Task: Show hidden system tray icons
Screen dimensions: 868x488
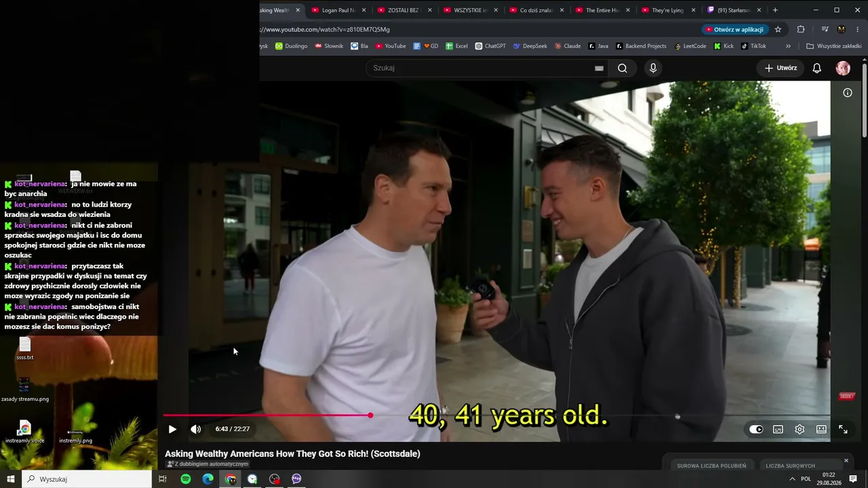Action: pyautogui.click(x=792, y=479)
